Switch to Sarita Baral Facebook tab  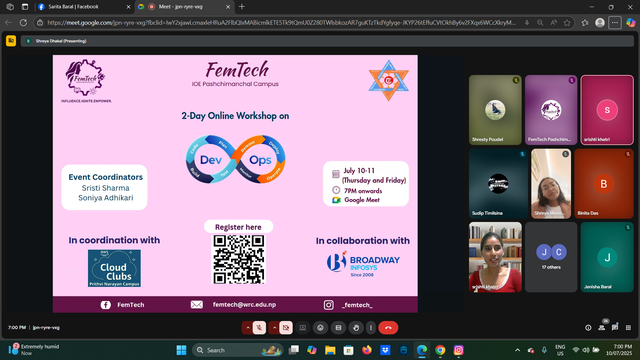coord(84,7)
